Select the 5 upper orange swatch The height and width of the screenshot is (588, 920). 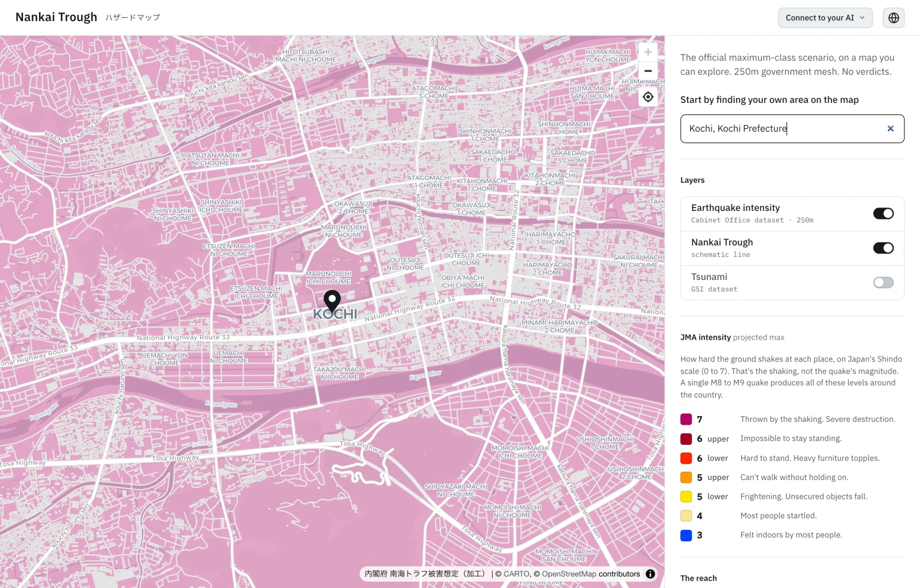point(686,478)
